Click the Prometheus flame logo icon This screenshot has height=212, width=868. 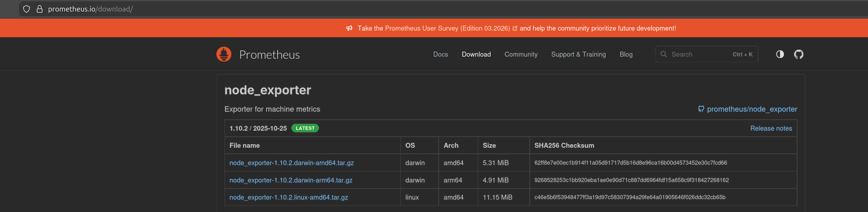point(224,54)
